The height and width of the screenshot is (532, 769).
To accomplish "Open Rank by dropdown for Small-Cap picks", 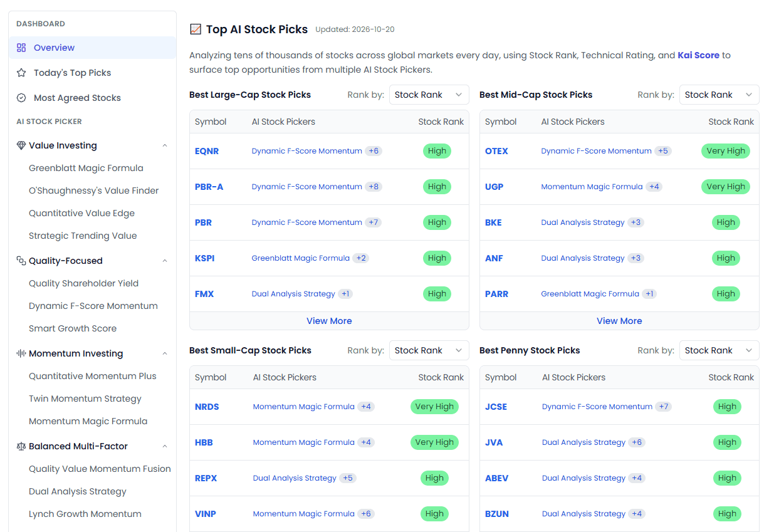I will 429,350.
